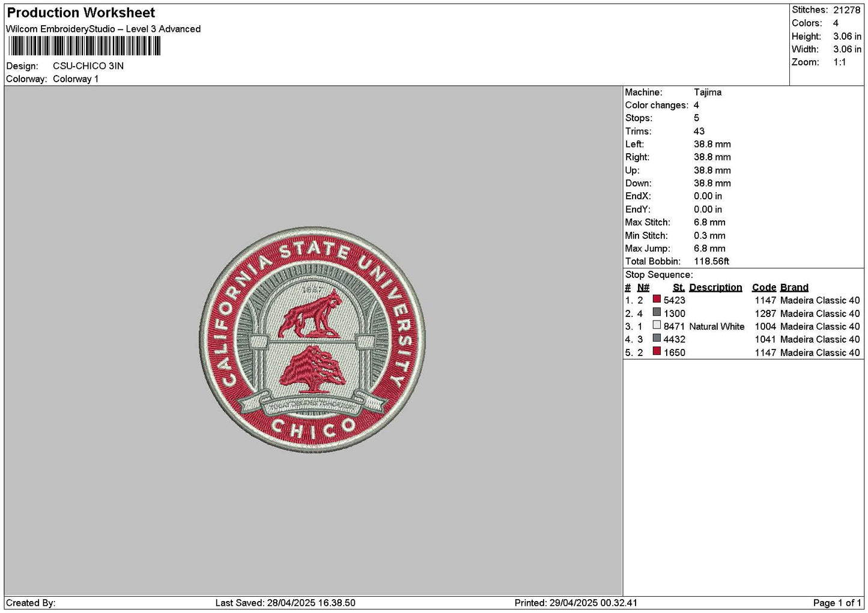
Task: Click the EndY value '0.00 in'
Action: coord(708,210)
